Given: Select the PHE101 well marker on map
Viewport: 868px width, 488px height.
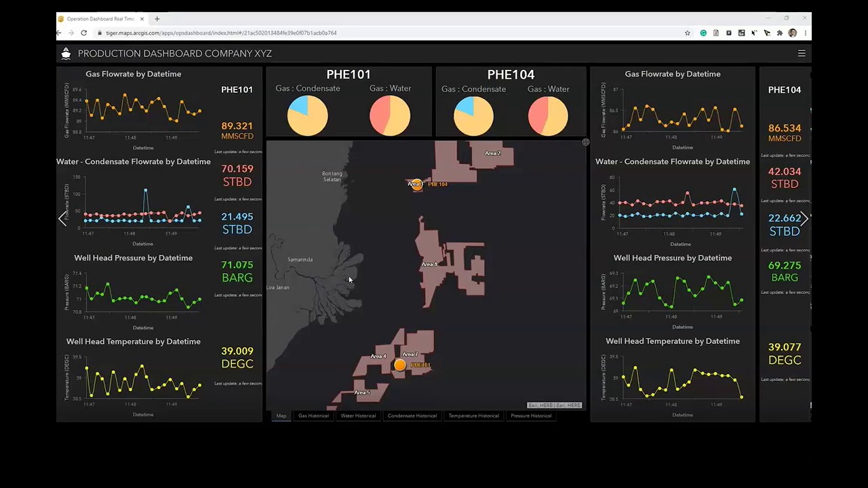Looking at the screenshot, I should click(x=400, y=365).
